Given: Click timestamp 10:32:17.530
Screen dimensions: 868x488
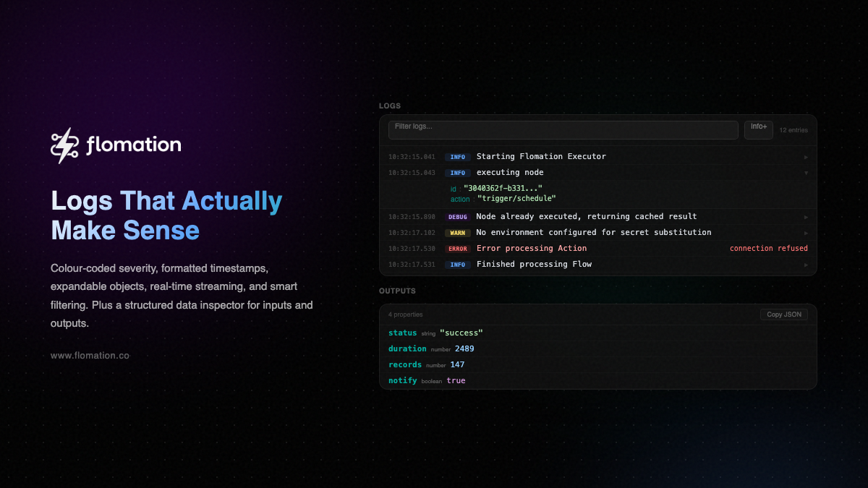Looking at the screenshot, I should [x=412, y=249].
